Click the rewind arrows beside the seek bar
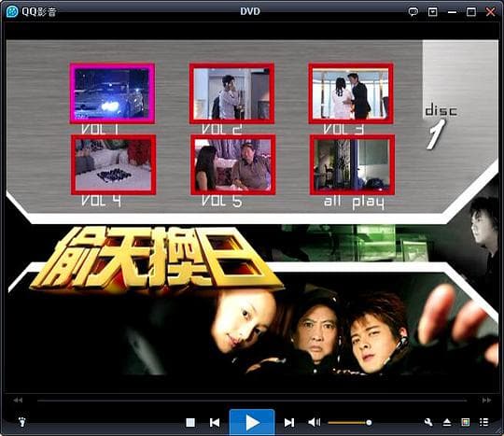 tap(18, 401)
